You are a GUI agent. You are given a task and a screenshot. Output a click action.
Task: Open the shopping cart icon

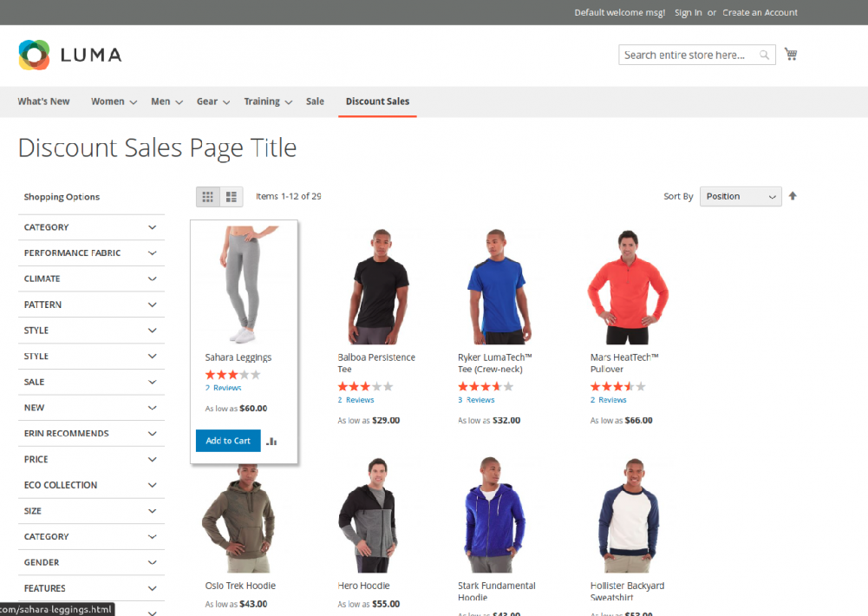pyautogui.click(x=790, y=53)
